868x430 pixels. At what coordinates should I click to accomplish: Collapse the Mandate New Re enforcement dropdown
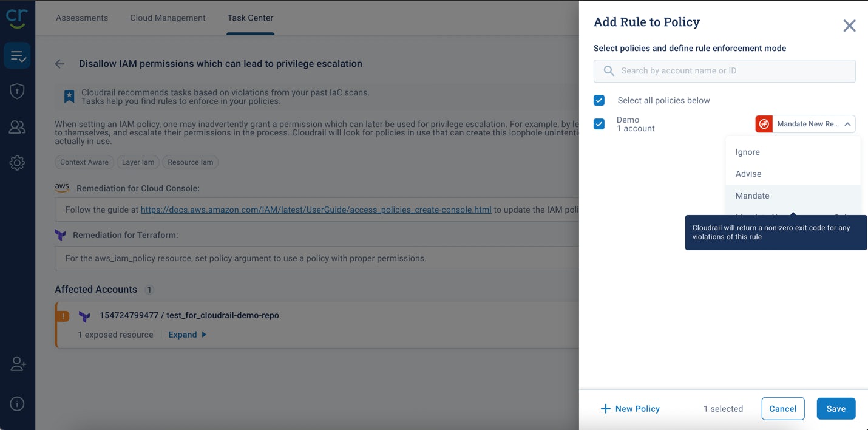click(847, 123)
